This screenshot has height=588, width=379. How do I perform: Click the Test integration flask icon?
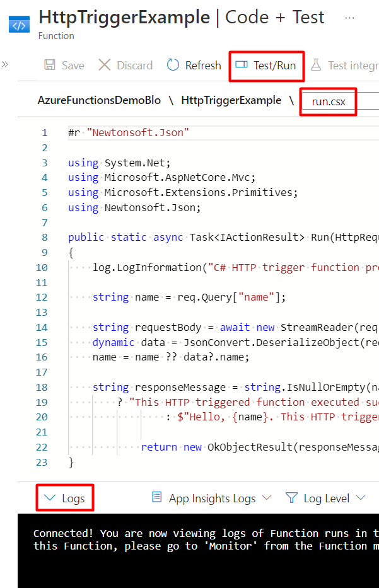tap(316, 65)
